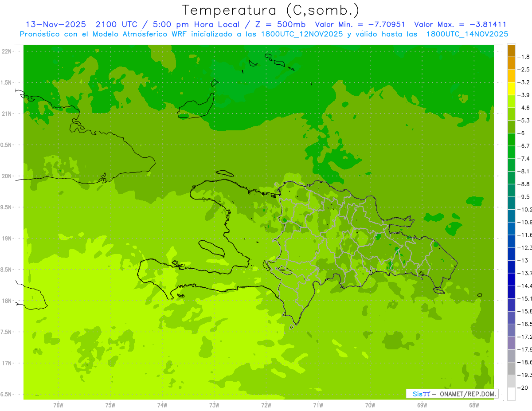Screen dimensions: 532x411
Task: Click the -8.8 colorbar label
Action: [x=524, y=184]
